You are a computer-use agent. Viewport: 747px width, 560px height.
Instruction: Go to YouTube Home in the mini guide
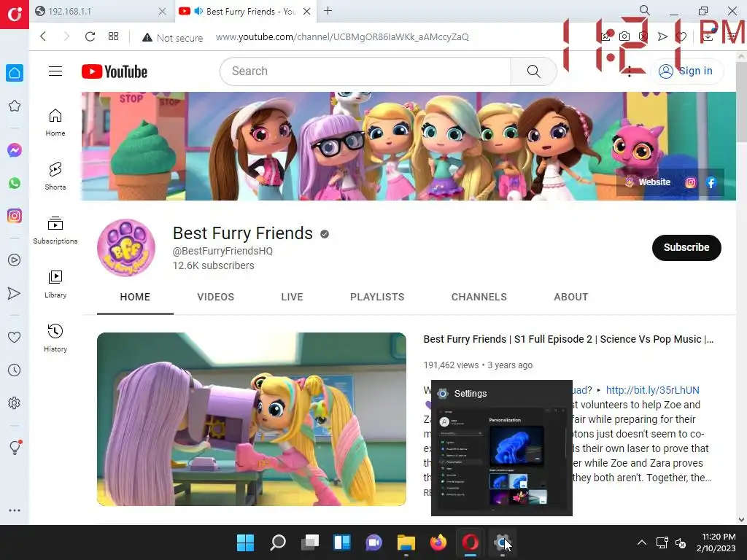point(55,122)
